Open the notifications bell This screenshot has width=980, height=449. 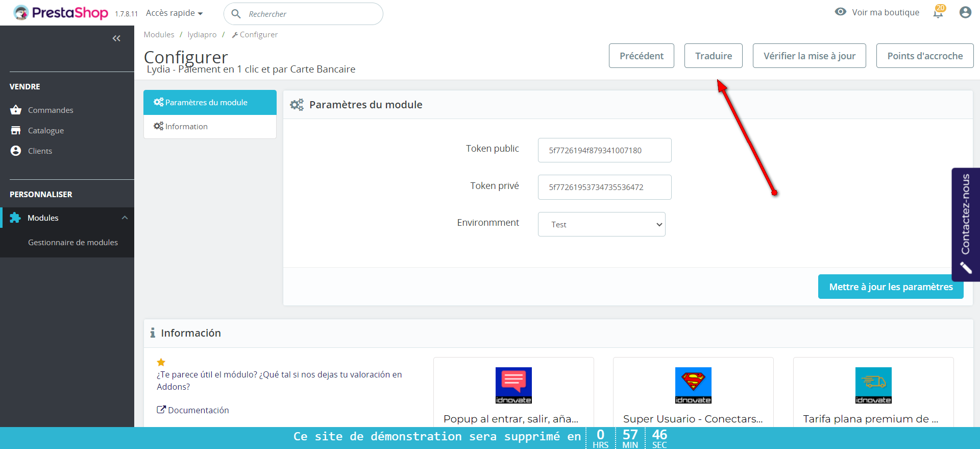[x=938, y=12]
